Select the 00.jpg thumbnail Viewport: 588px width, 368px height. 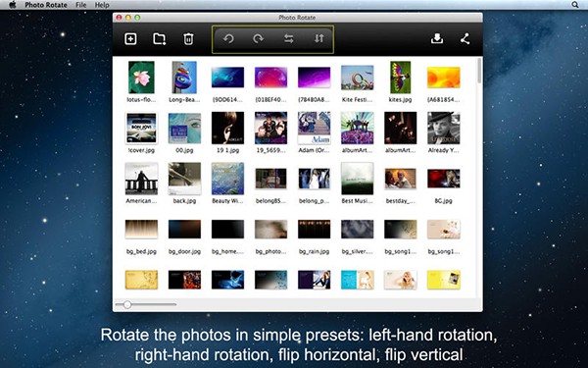[x=184, y=129]
